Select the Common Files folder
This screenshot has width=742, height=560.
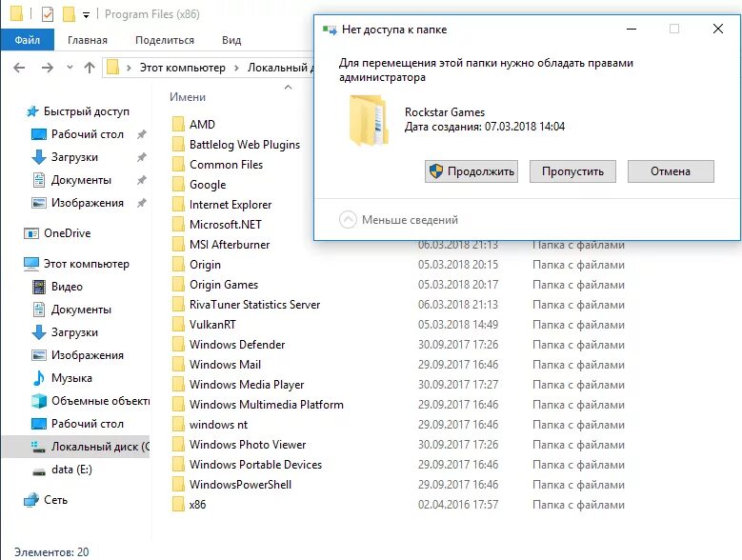(x=226, y=165)
